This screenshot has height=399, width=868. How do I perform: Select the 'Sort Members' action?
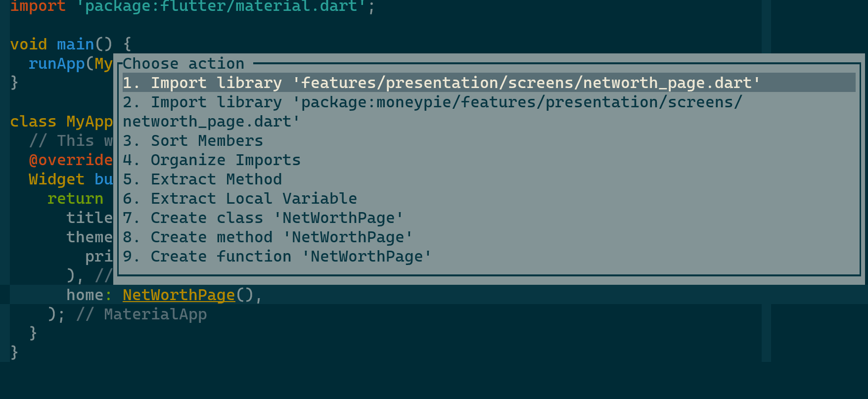click(x=207, y=140)
